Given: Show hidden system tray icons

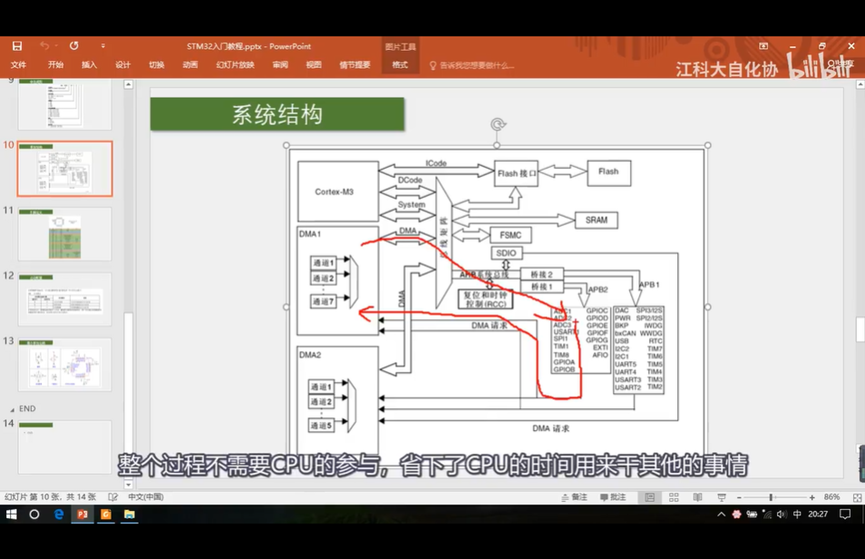Looking at the screenshot, I should coord(721,514).
